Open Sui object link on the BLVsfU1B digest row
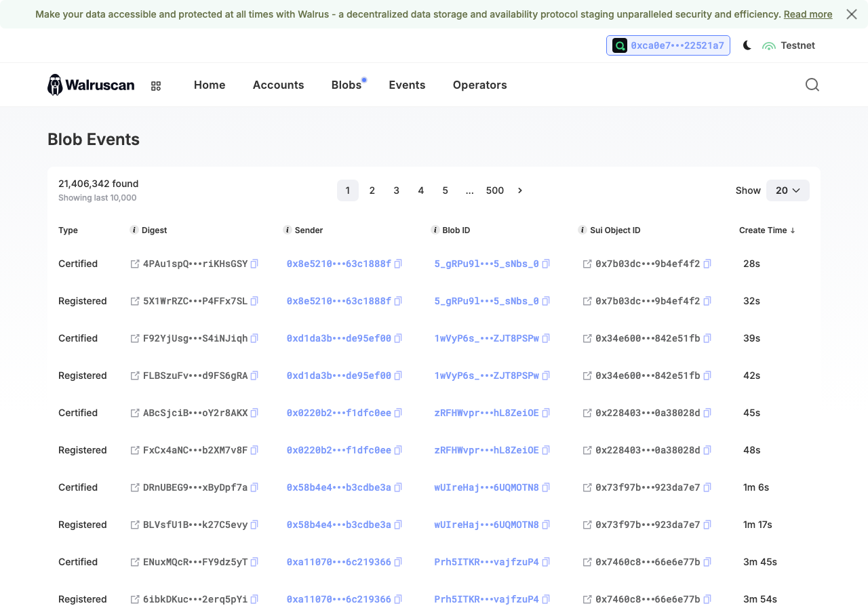The height and width of the screenshot is (610, 868). [587, 525]
